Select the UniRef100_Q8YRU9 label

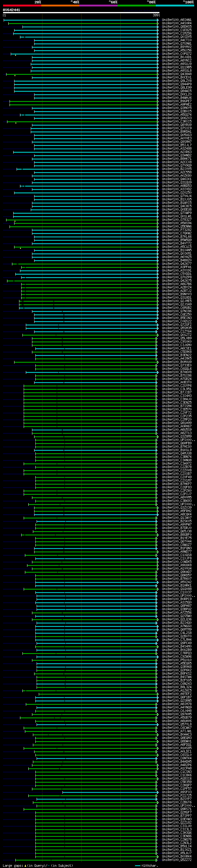coord(176,125)
